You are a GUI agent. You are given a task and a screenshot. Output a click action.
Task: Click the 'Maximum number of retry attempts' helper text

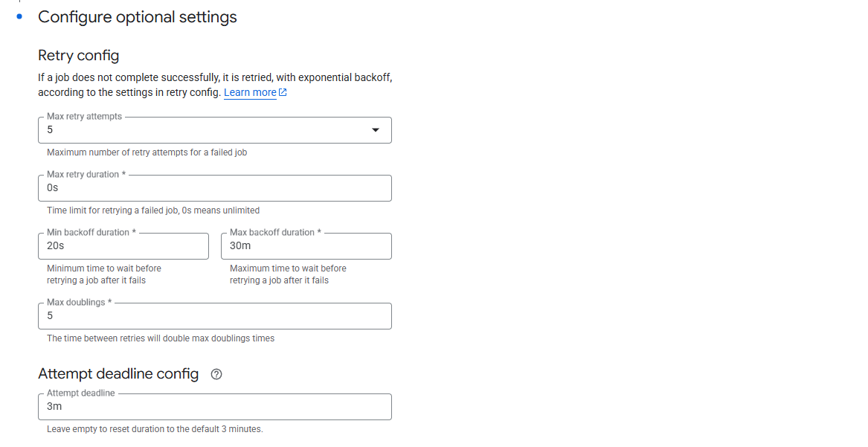(x=147, y=152)
